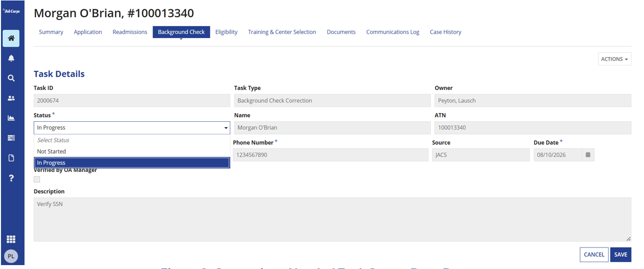Click the Phone Number field
This screenshot has height=269, width=644.
click(x=331, y=155)
